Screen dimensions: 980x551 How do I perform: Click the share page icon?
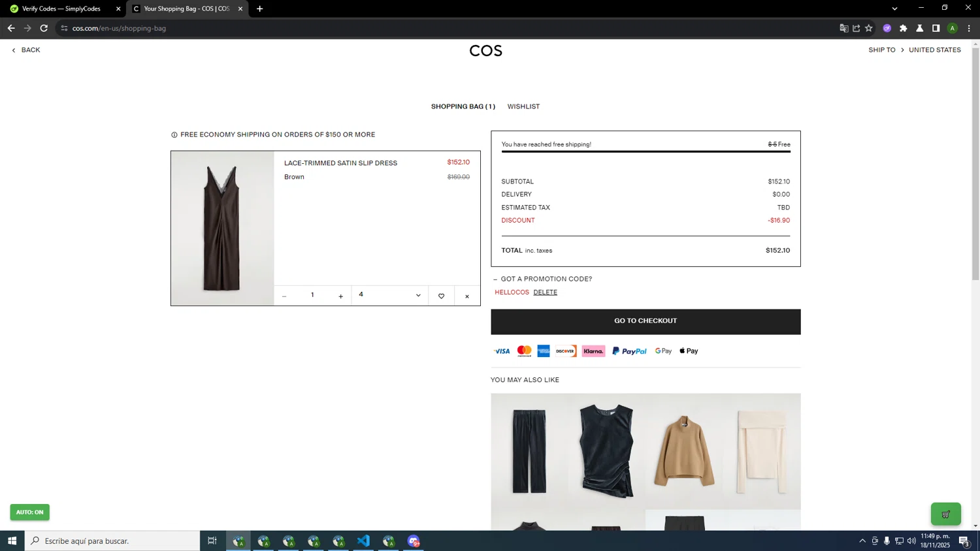tap(857, 28)
